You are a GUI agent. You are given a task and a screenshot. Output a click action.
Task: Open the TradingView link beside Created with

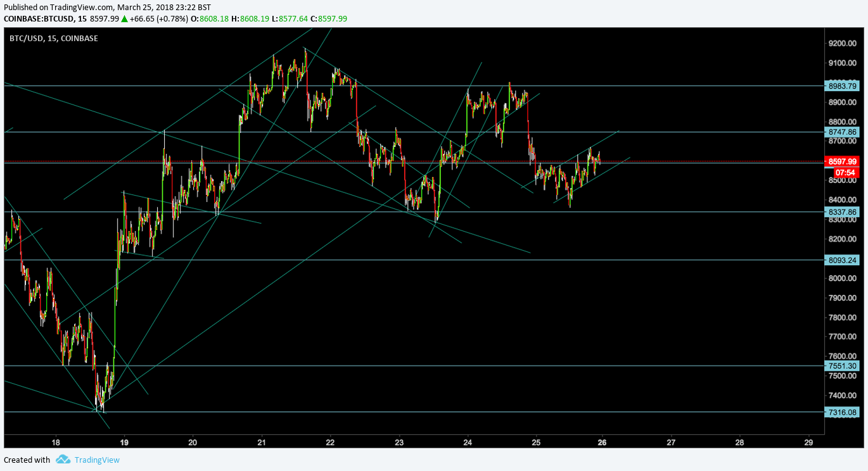pos(97,460)
